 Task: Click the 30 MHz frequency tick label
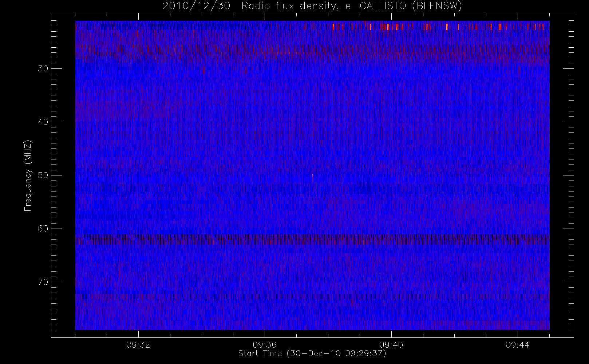(43, 69)
